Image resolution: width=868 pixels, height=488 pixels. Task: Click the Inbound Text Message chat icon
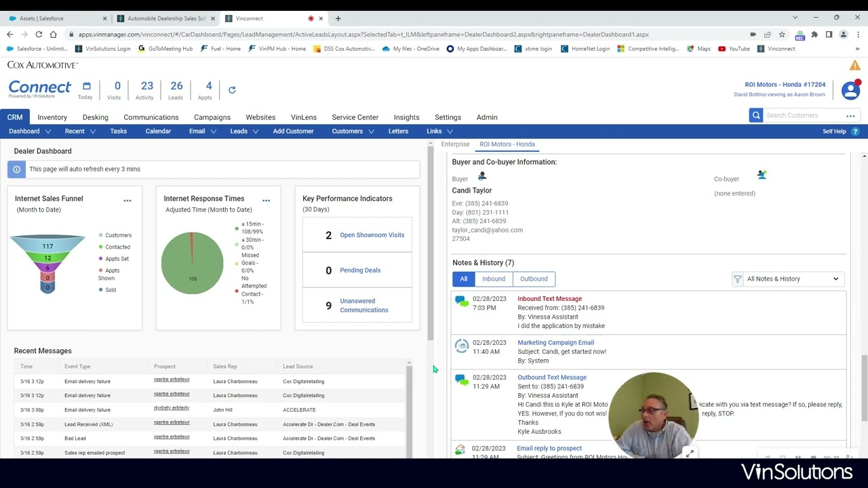coord(462,302)
